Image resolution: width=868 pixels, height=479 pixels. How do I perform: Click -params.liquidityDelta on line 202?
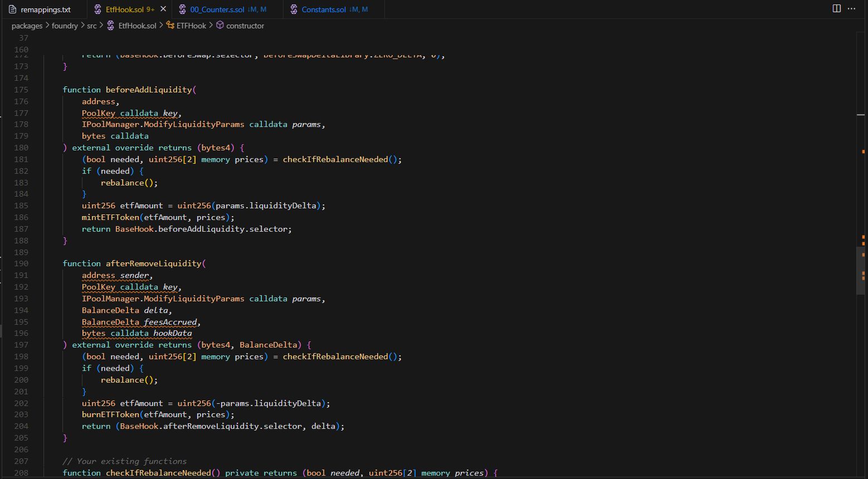pos(269,403)
